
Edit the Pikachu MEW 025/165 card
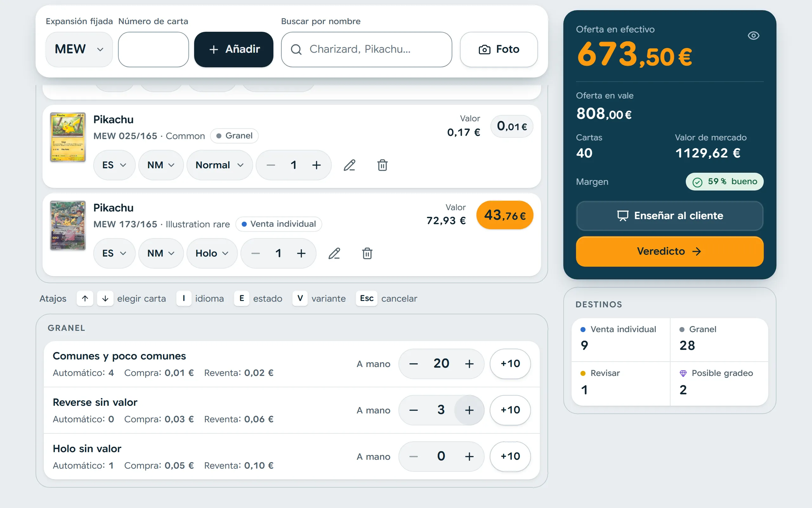pyautogui.click(x=349, y=165)
